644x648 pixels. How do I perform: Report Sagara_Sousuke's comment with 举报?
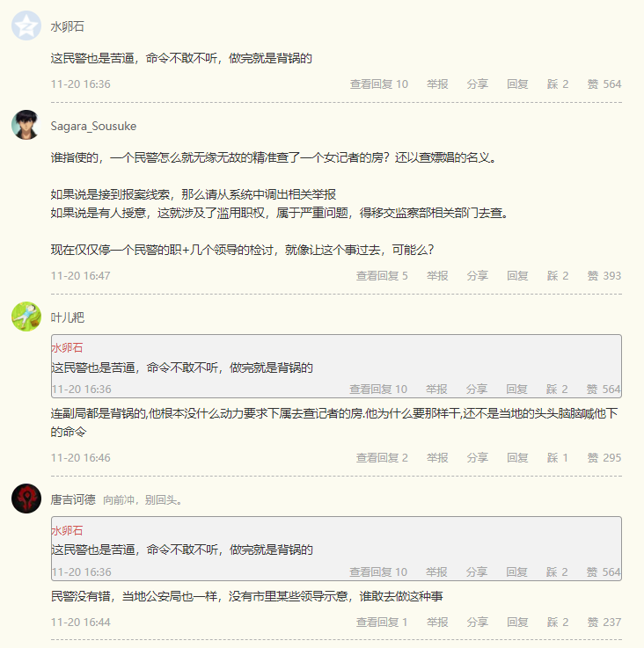[x=437, y=275]
